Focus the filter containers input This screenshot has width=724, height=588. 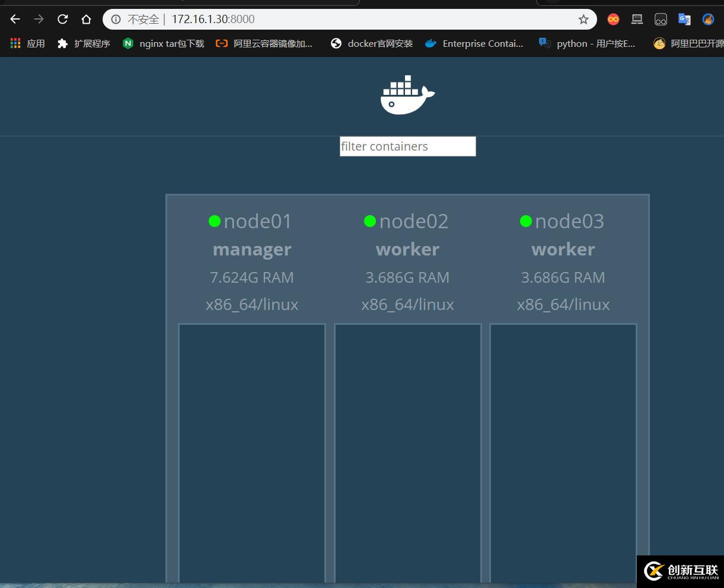(408, 146)
